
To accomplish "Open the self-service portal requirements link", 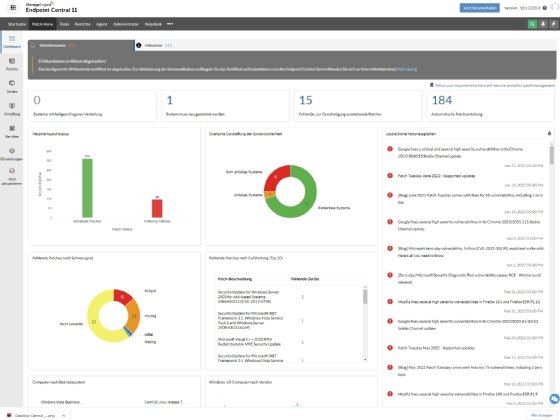I will 495,85.
